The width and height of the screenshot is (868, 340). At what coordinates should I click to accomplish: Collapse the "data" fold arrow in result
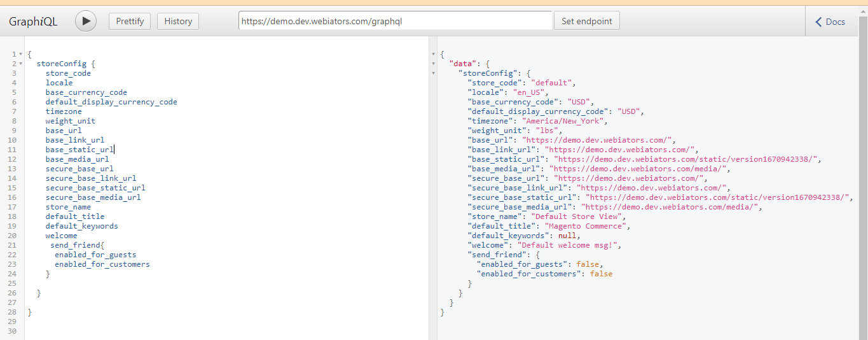(433, 64)
